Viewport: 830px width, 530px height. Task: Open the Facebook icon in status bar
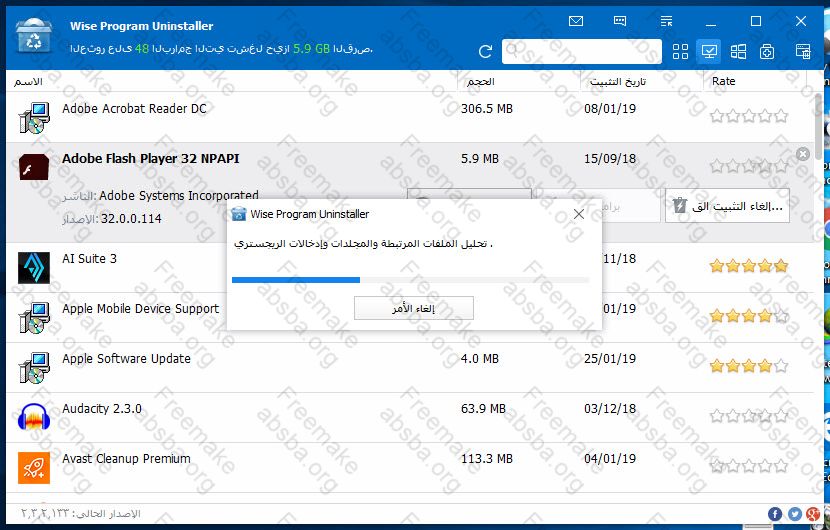tap(775, 514)
